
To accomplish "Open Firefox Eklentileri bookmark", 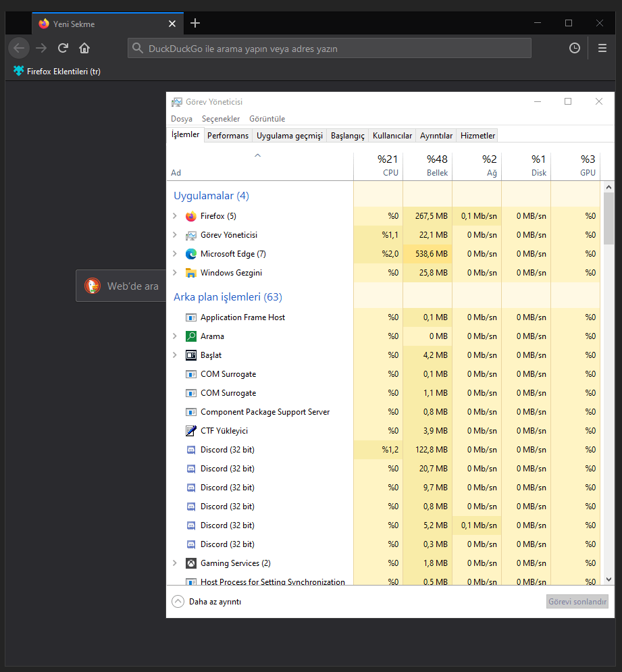I will coord(57,71).
